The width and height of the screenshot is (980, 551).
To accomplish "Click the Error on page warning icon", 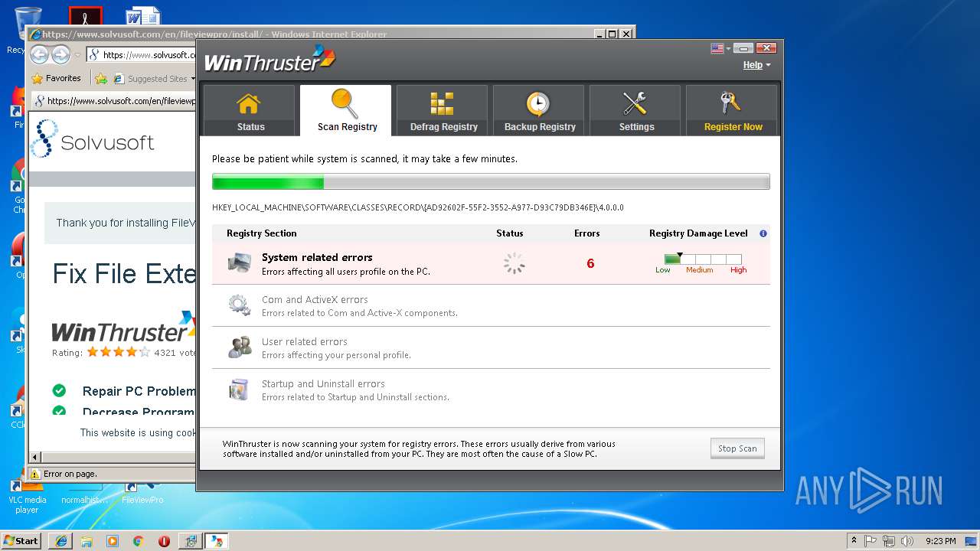I will point(34,474).
